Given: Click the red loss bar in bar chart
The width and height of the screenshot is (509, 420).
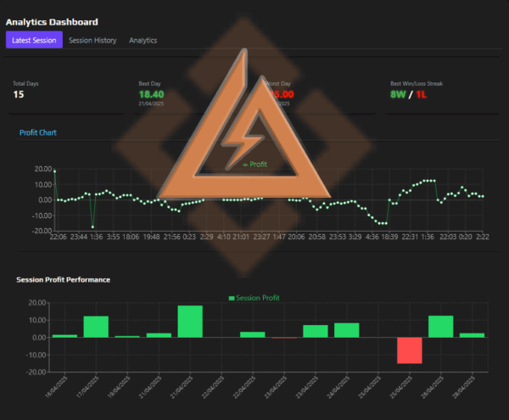Looking at the screenshot, I should tap(410, 350).
